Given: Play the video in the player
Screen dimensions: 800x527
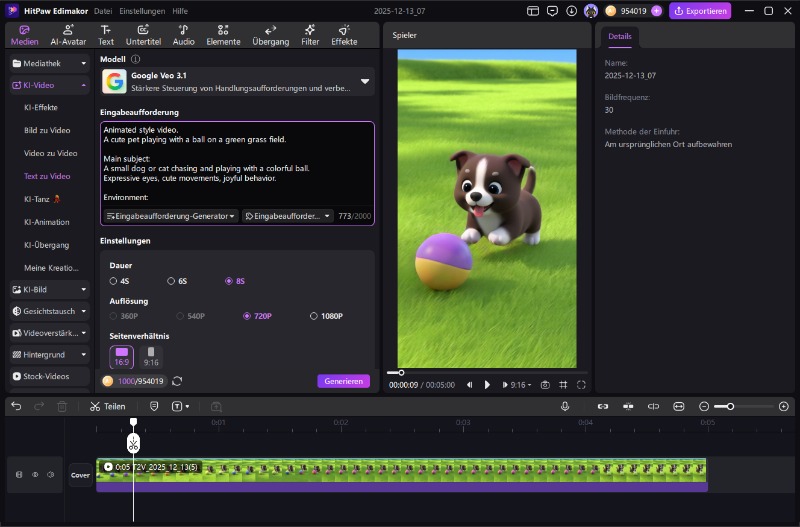Looking at the screenshot, I should (x=487, y=385).
